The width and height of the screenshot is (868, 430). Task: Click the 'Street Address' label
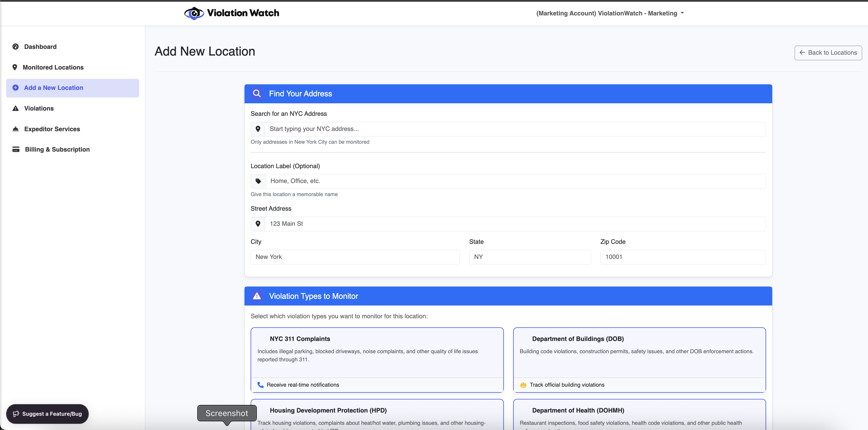[271, 208]
